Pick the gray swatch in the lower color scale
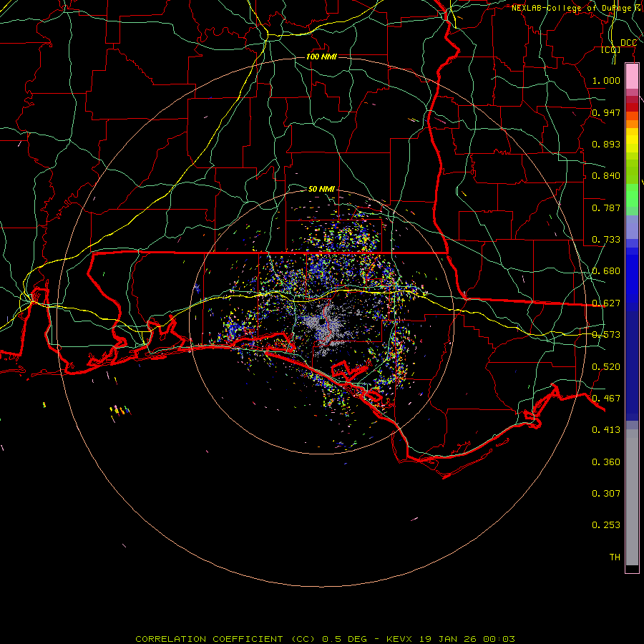The height and width of the screenshot is (644, 644). point(632,497)
